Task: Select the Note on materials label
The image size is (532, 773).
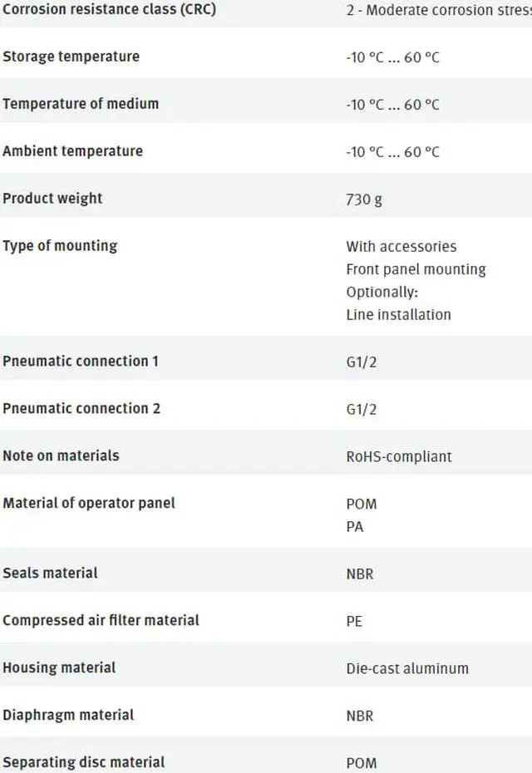Action: tap(61, 455)
